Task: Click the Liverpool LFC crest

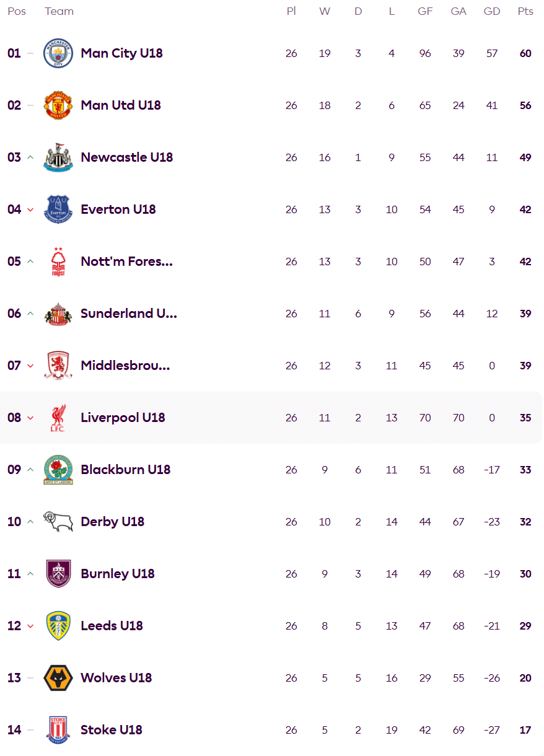Action: tap(58, 418)
